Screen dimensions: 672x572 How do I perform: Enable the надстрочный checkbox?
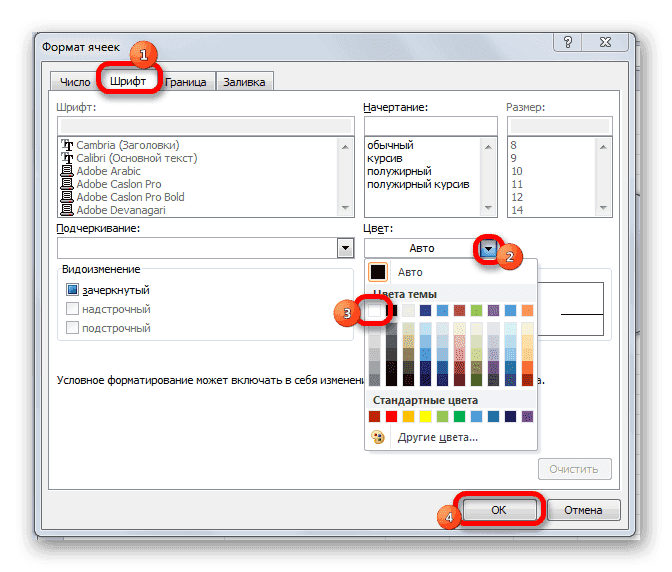(x=72, y=308)
